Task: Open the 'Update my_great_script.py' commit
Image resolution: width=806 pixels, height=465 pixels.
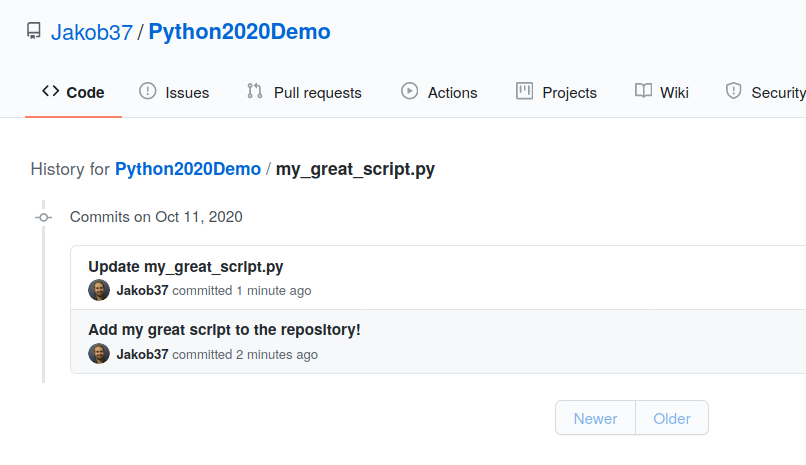Action: click(x=186, y=267)
